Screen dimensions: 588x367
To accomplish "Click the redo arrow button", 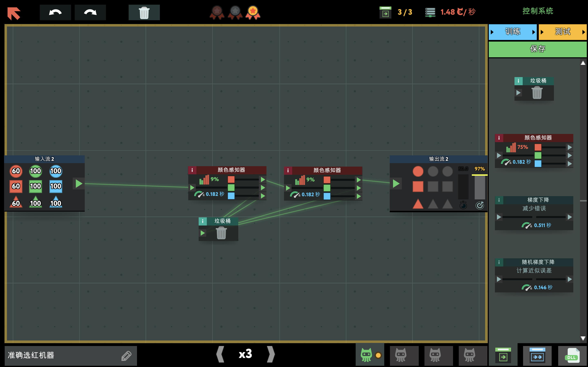I will (x=90, y=12).
